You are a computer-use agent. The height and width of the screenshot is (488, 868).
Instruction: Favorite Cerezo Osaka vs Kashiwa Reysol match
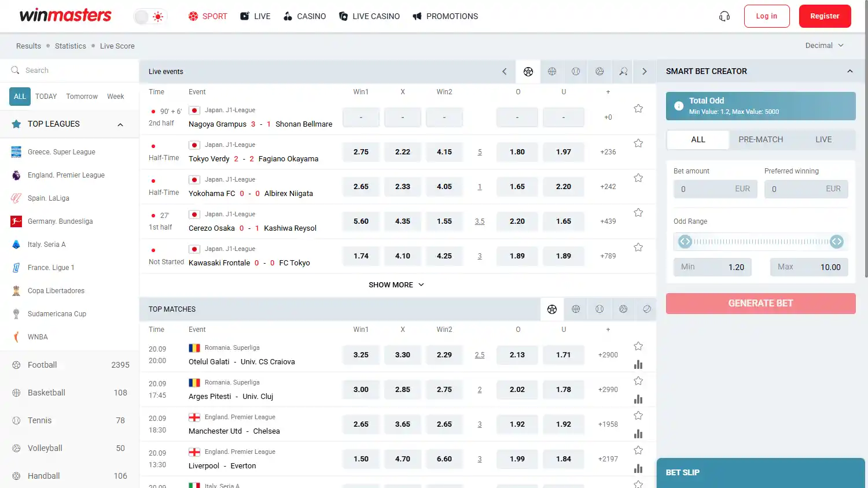pos(638,213)
